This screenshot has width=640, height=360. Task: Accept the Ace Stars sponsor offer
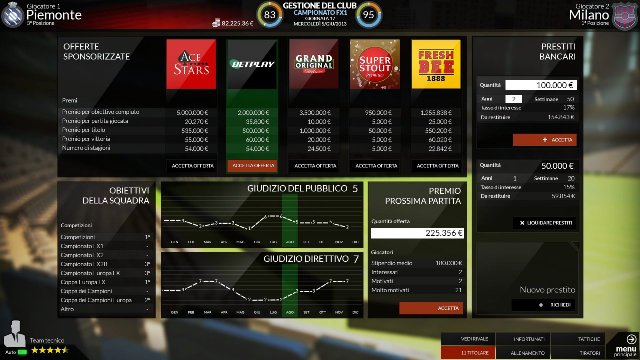click(x=192, y=166)
